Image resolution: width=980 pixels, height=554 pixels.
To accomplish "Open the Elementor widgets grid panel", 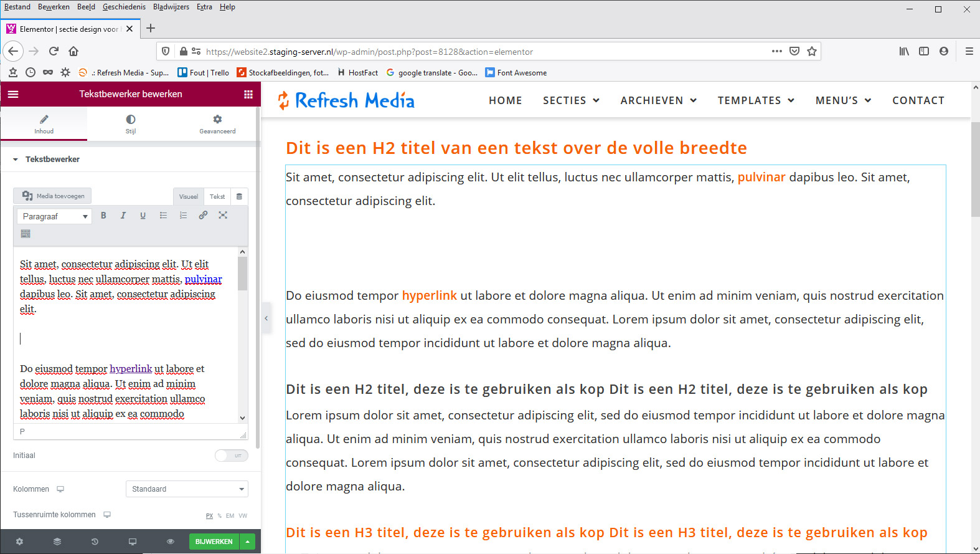I will pyautogui.click(x=248, y=94).
